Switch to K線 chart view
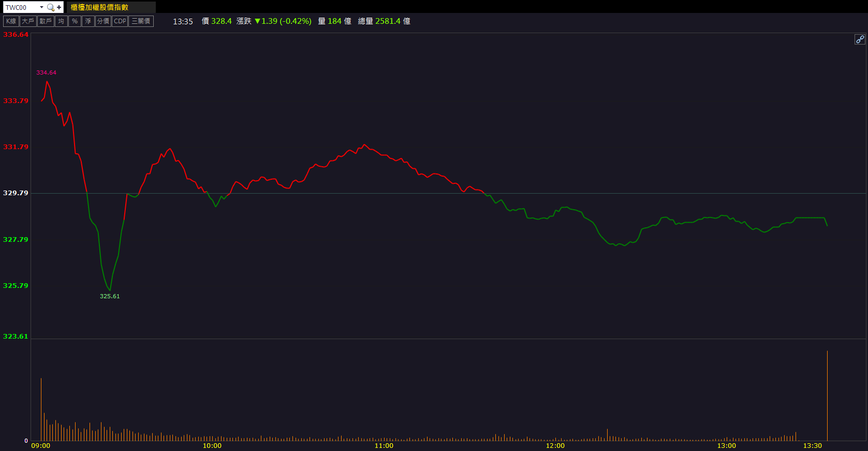 (x=11, y=21)
